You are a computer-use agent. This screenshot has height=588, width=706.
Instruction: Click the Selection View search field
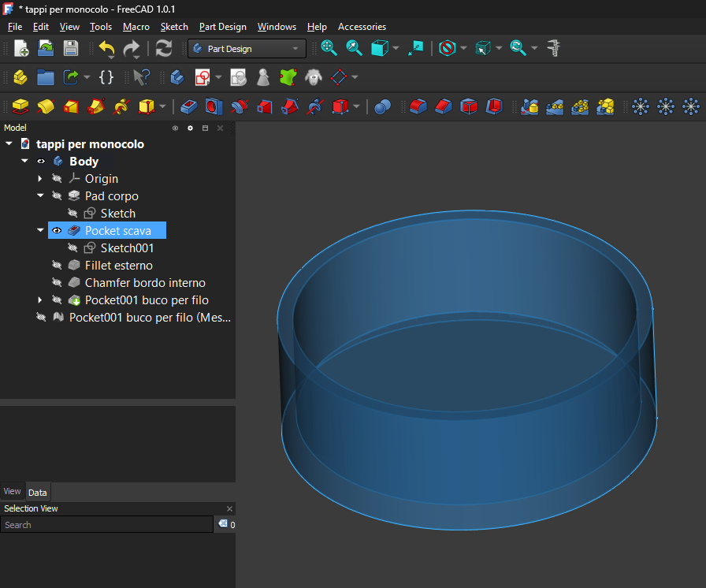(x=106, y=525)
